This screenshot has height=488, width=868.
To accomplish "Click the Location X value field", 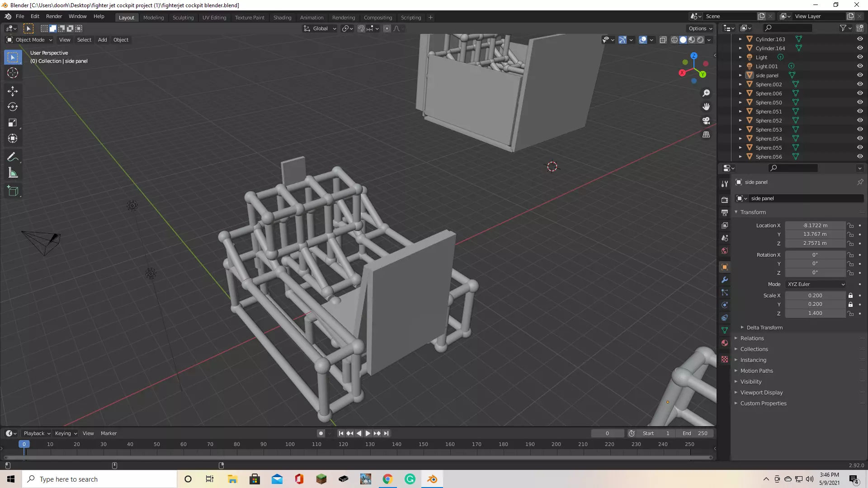I will coord(815,225).
